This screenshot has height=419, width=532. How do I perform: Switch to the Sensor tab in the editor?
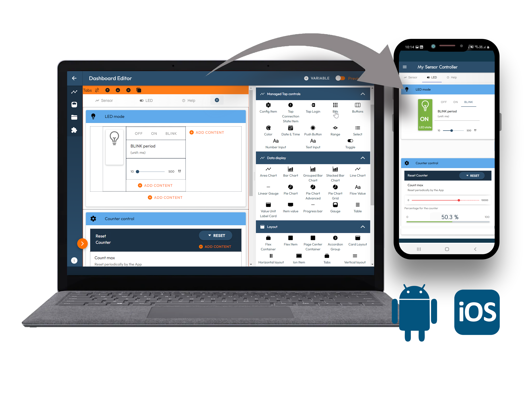107,100
